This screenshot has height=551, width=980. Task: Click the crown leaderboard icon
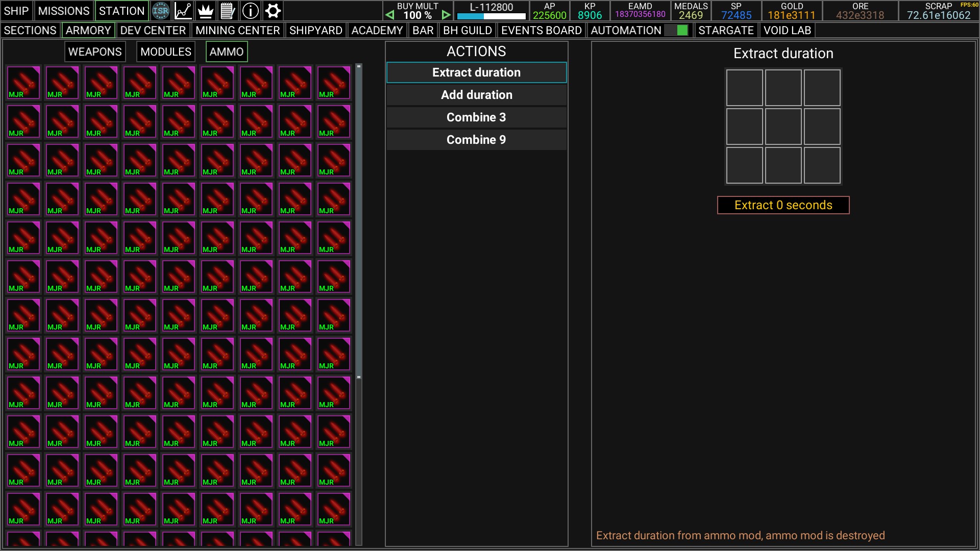point(205,11)
